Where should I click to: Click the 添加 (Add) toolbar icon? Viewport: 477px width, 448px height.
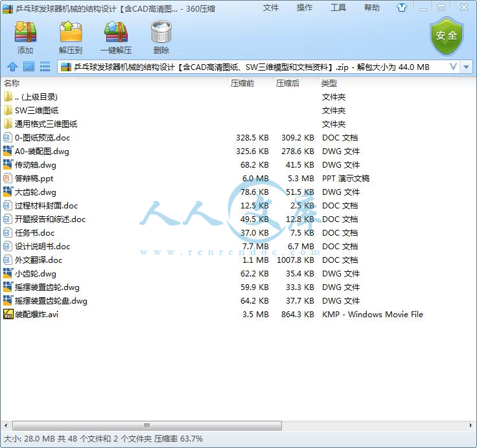[25, 32]
